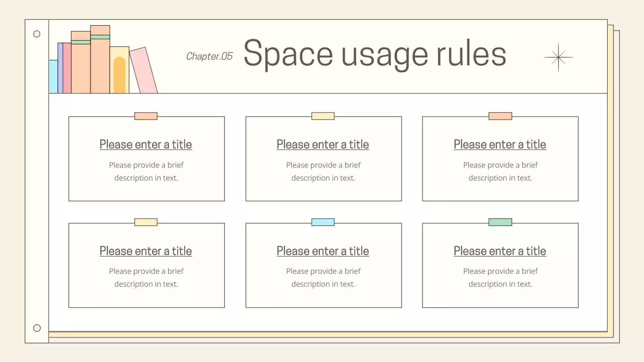Select the green-topped book at shelf center
The image size is (644, 362).
click(x=80, y=65)
